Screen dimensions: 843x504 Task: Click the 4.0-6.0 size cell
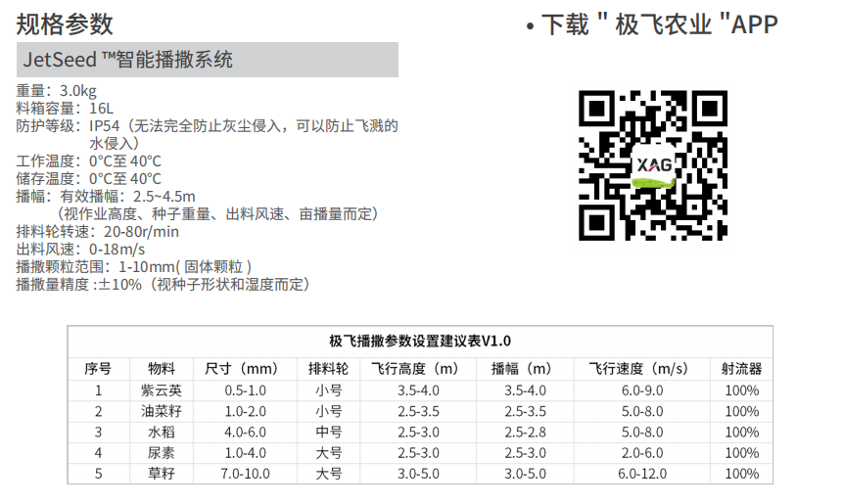tap(245, 433)
